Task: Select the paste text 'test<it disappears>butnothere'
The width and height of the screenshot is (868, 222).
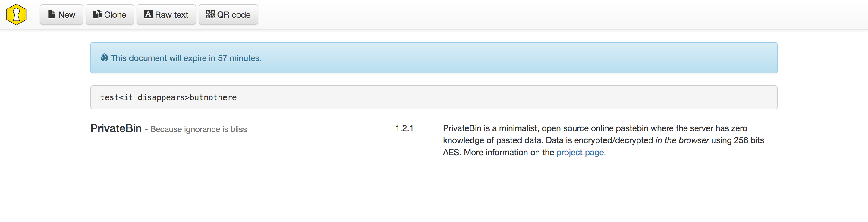Action: (x=168, y=97)
